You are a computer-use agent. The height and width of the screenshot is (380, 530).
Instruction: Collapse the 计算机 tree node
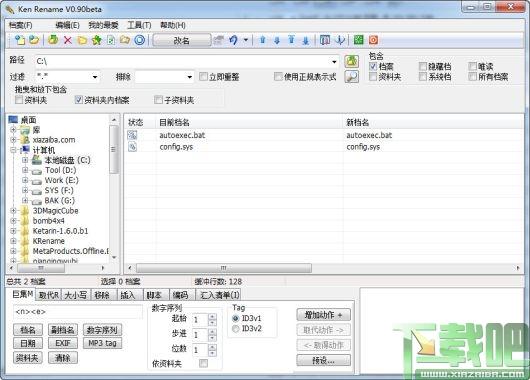pos(13,150)
